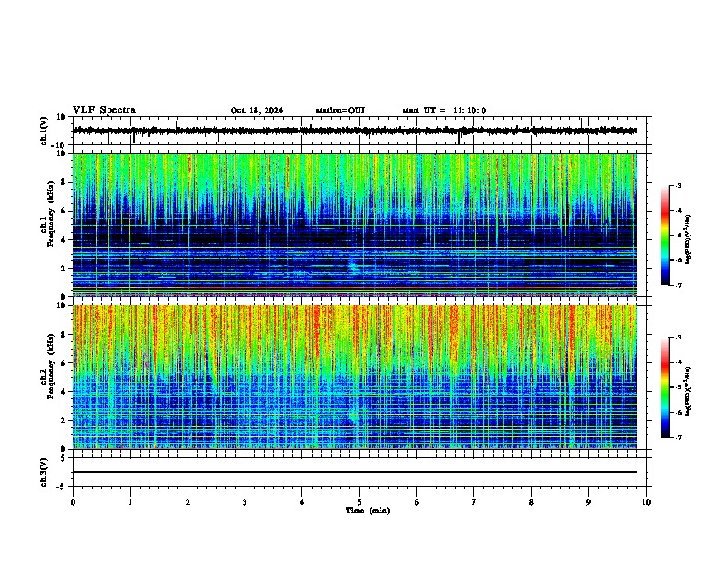Click the bright emission near 2 kHz in ch.1 spectrogram
This screenshot has height=563, width=728.
click(x=353, y=266)
